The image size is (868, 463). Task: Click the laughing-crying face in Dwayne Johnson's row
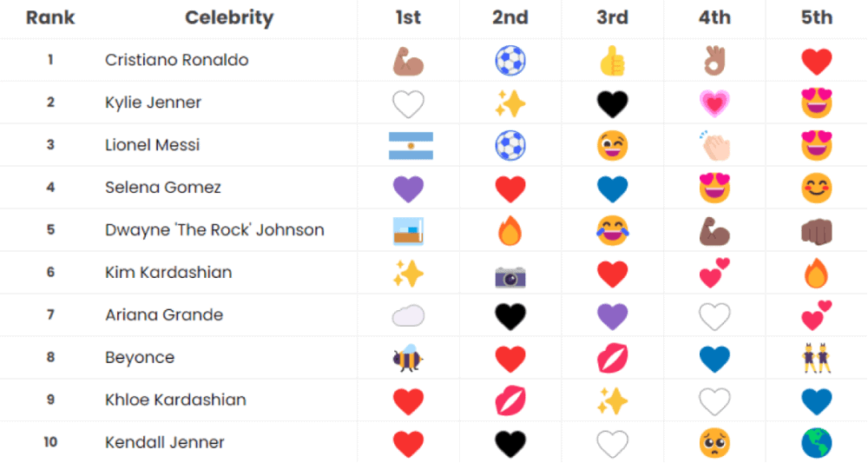tap(613, 231)
